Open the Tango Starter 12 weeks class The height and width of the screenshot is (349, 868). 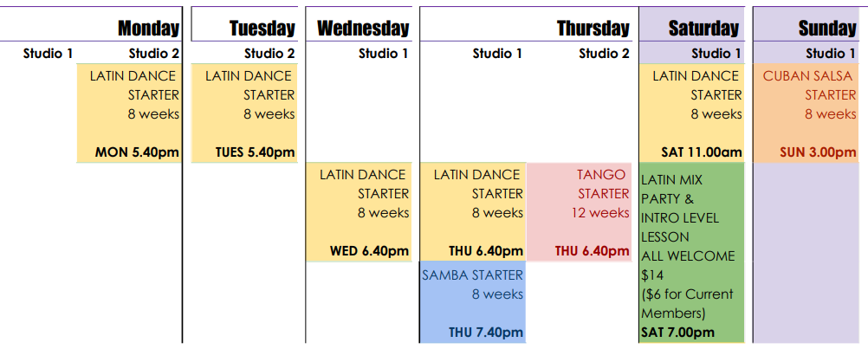(x=580, y=212)
